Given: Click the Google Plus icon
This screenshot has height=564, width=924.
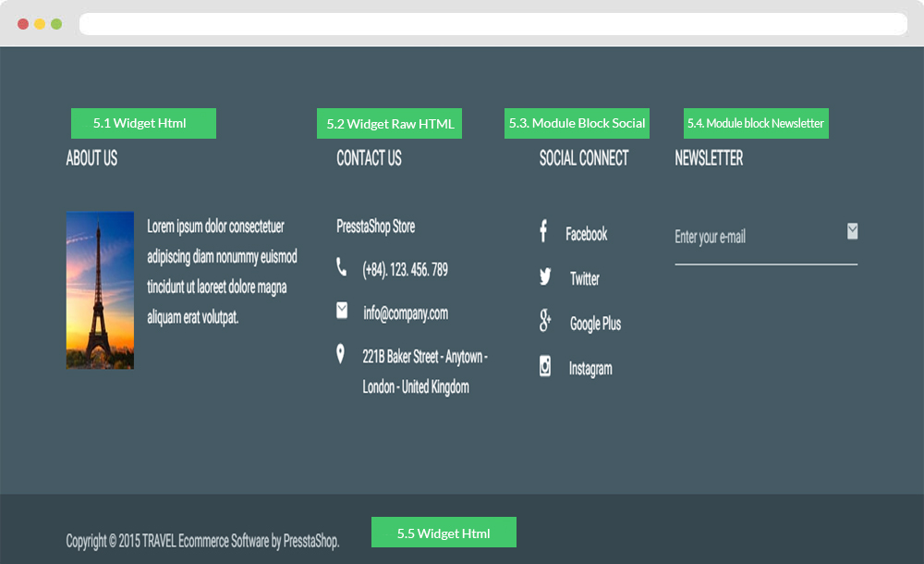Looking at the screenshot, I should coord(545,322).
